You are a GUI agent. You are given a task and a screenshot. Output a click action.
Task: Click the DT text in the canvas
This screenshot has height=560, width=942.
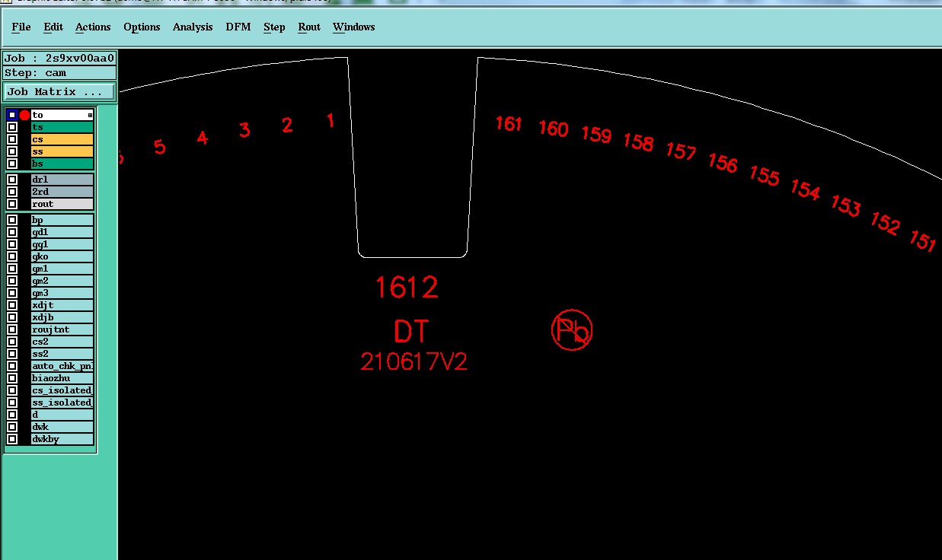(x=411, y=331)
